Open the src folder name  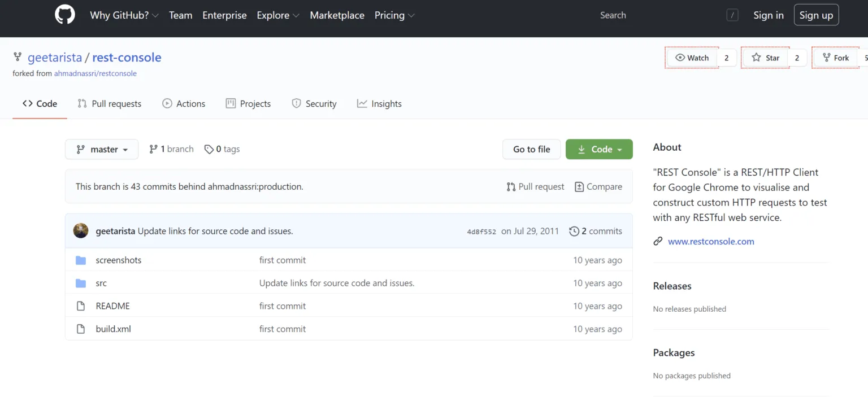coord(101,283)
